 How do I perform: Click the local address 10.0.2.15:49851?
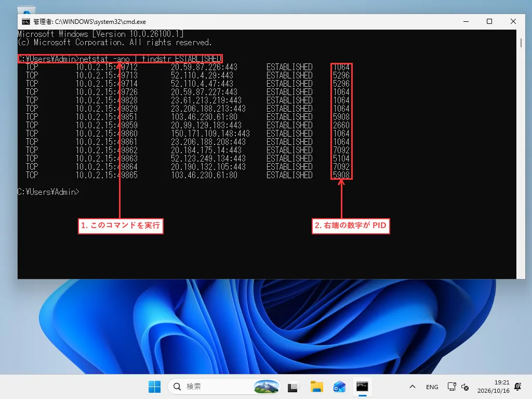pyautogui.click(x=107, y=117)
